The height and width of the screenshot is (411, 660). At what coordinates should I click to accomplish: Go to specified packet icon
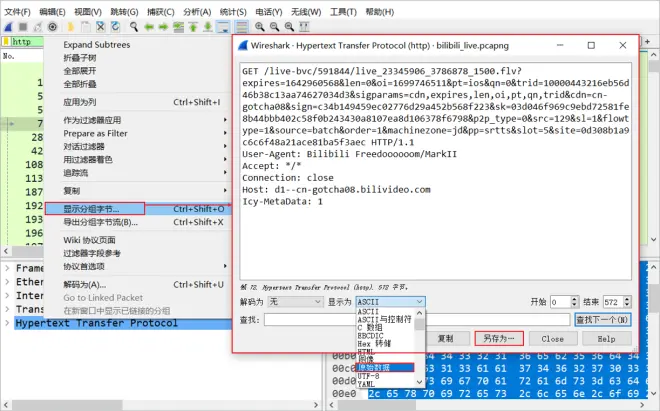(178, 27)
